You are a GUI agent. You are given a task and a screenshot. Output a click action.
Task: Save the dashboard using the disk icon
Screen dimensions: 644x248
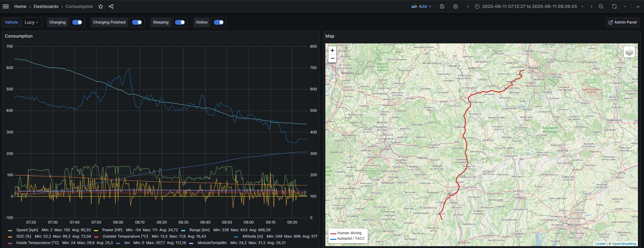point(442,6)
